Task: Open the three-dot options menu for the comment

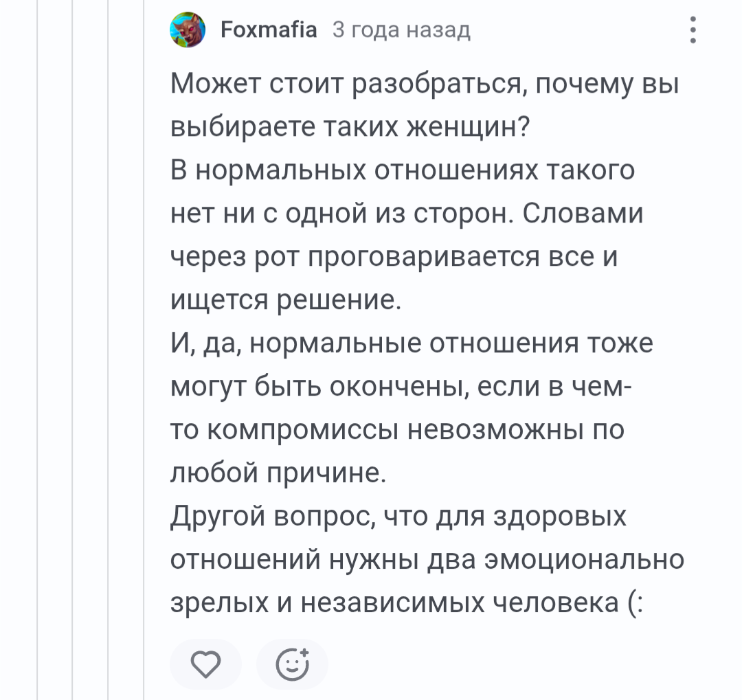Action: coord(693,30)
